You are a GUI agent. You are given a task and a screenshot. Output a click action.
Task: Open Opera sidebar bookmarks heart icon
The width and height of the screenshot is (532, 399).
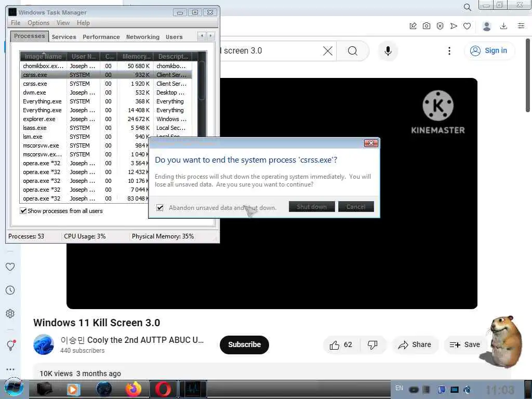(x=10, y=267)
